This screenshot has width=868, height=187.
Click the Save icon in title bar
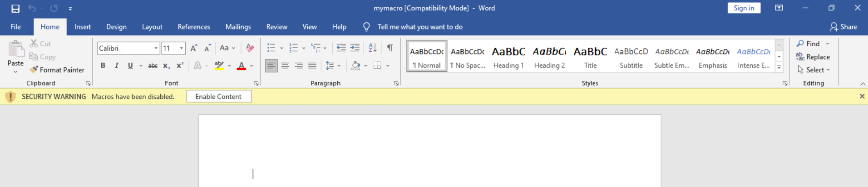(15, 8)
